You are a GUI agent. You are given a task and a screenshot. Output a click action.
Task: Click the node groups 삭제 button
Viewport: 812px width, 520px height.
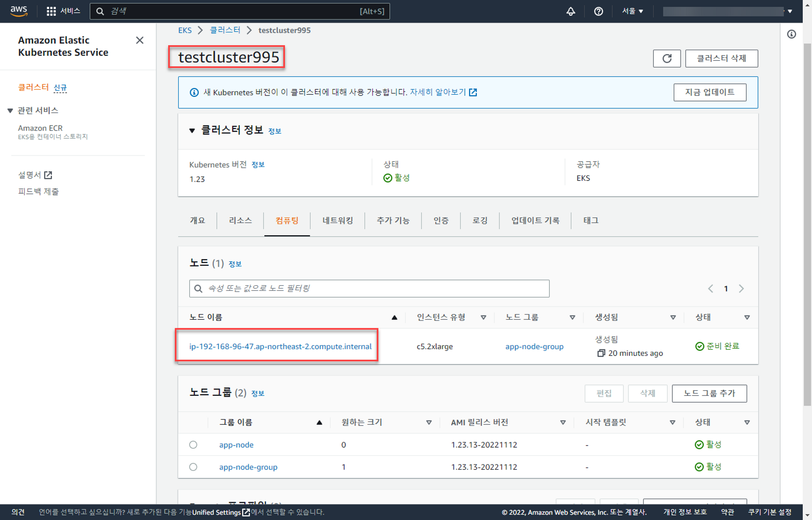click(648, 393)
